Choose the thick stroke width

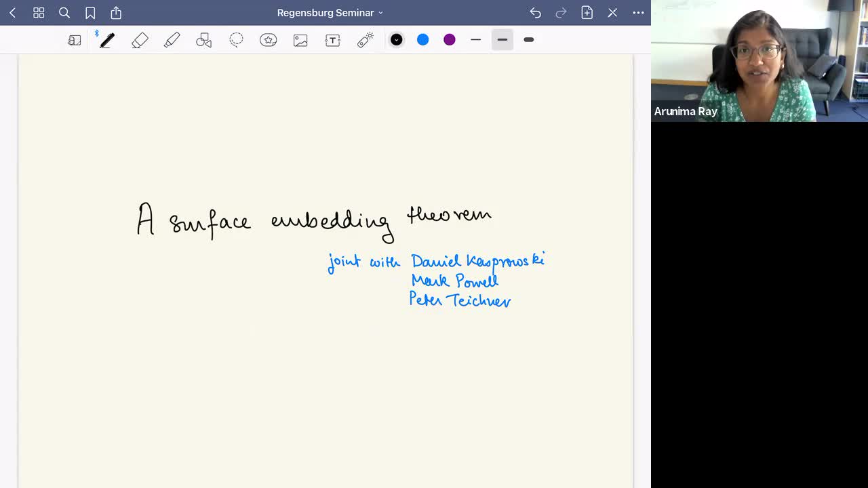[x=529, y=40]
